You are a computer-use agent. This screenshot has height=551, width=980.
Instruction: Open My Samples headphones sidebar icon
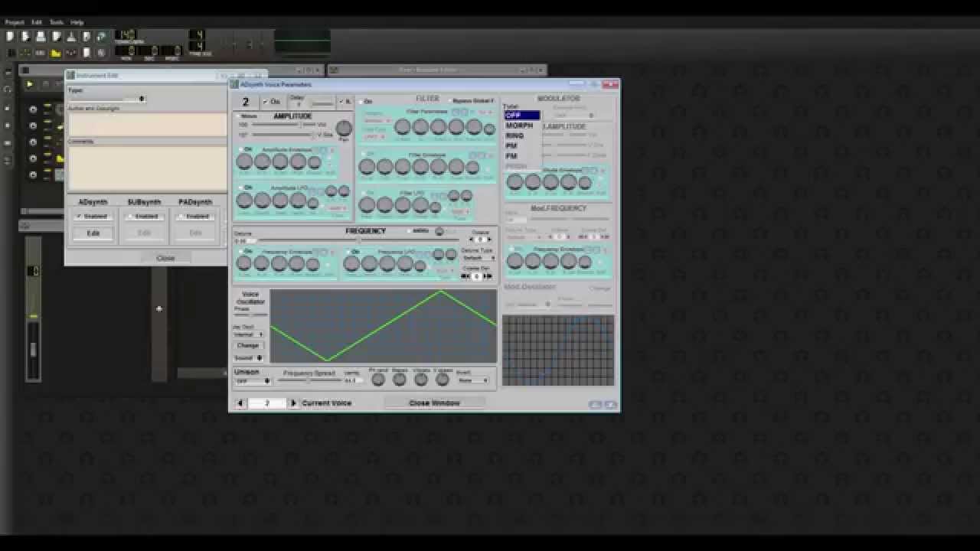click(8, 89)
